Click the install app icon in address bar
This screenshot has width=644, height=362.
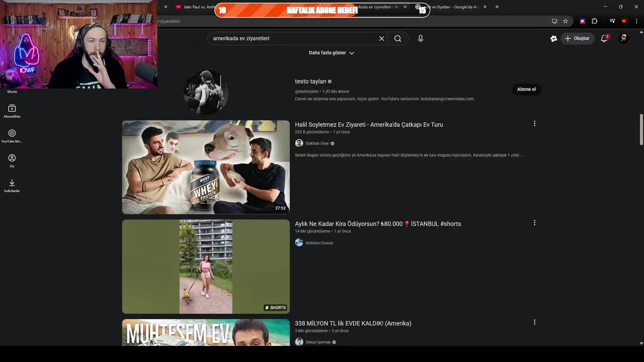click(x=554, y=21)
